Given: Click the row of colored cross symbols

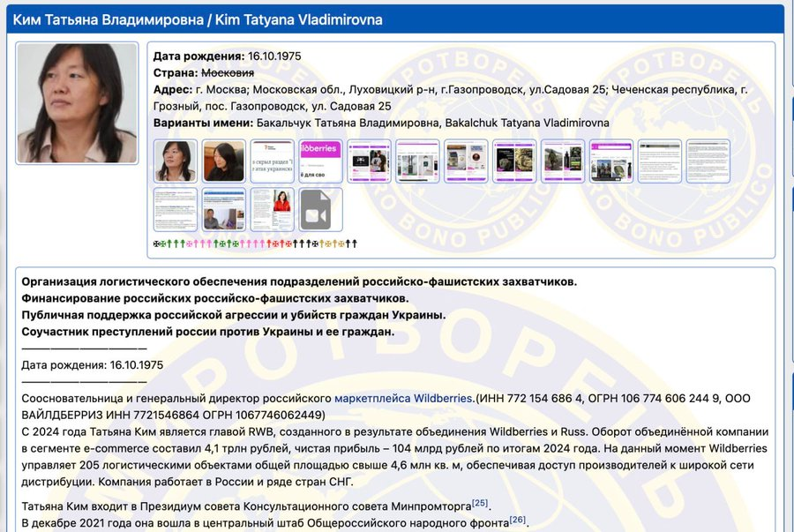Looking at the screenshot, I should coord(255,244).
